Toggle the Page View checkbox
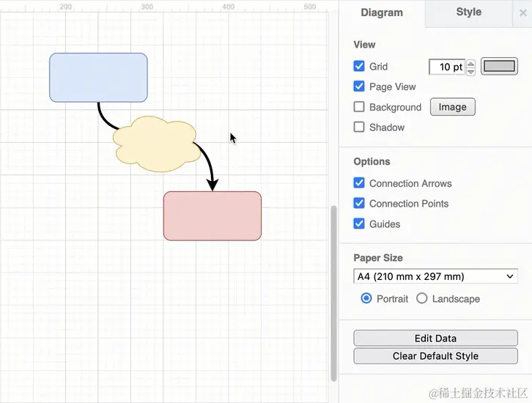 pyautogui.click(x=359, y=86)
